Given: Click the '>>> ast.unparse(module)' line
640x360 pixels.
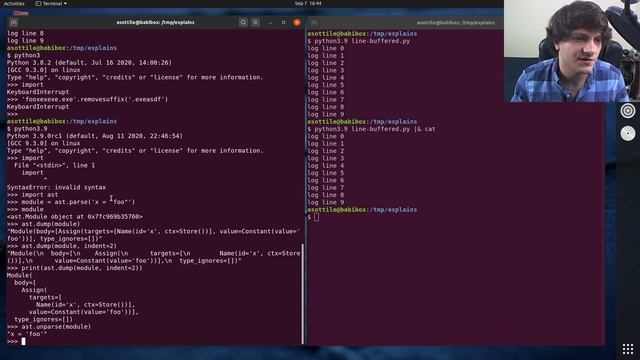Looking at the screenshot, I should click(49, 327).
